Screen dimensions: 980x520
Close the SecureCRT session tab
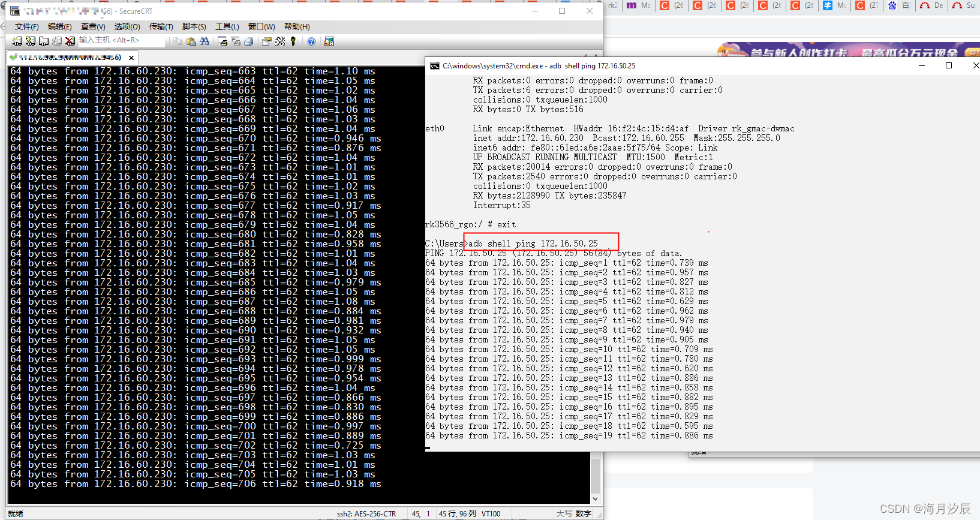pos(131,58)
